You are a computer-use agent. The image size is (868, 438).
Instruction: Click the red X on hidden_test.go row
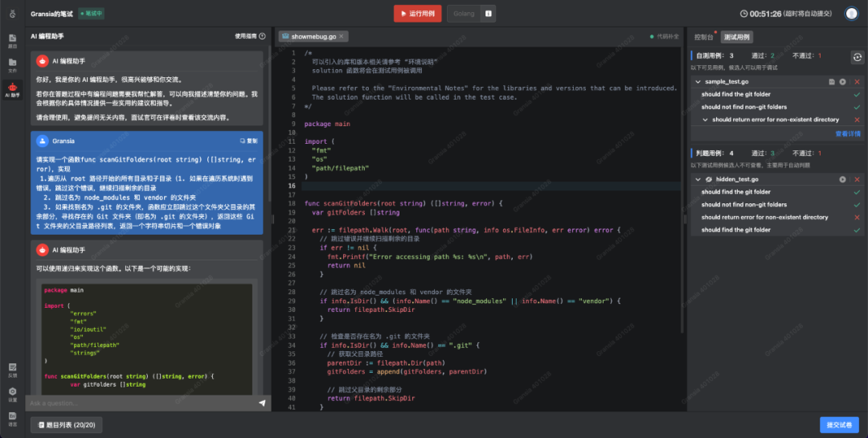click(x=857, y=179)
